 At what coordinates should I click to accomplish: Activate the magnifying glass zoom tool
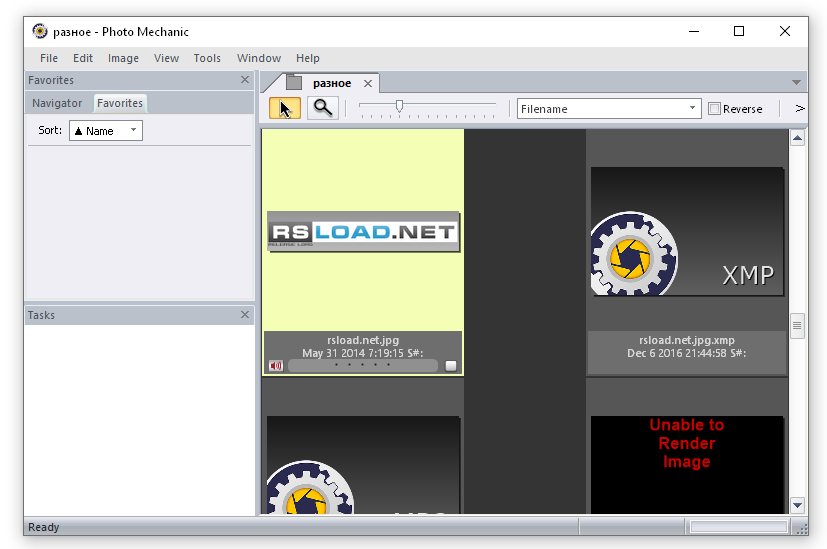(322, 109)
